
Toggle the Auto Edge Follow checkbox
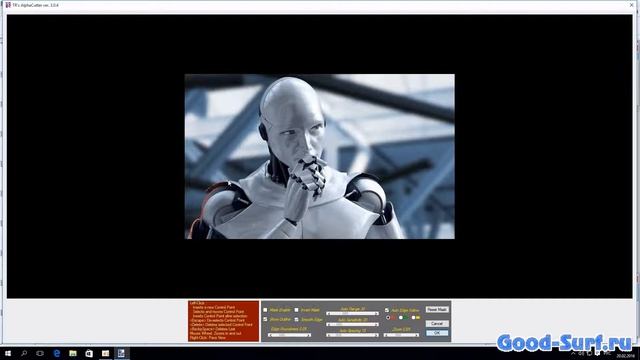click(x=387, y=310)
